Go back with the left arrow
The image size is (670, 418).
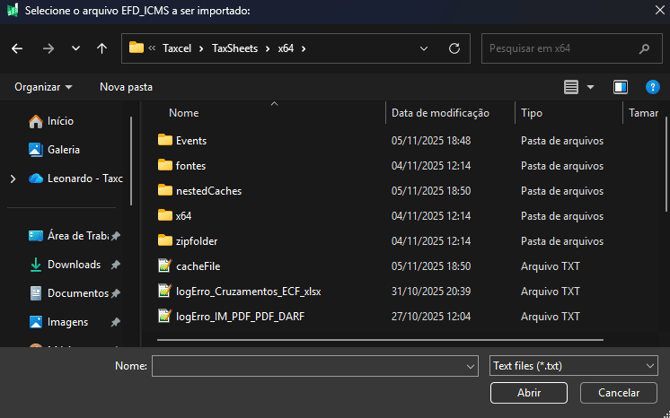(17, 49)
